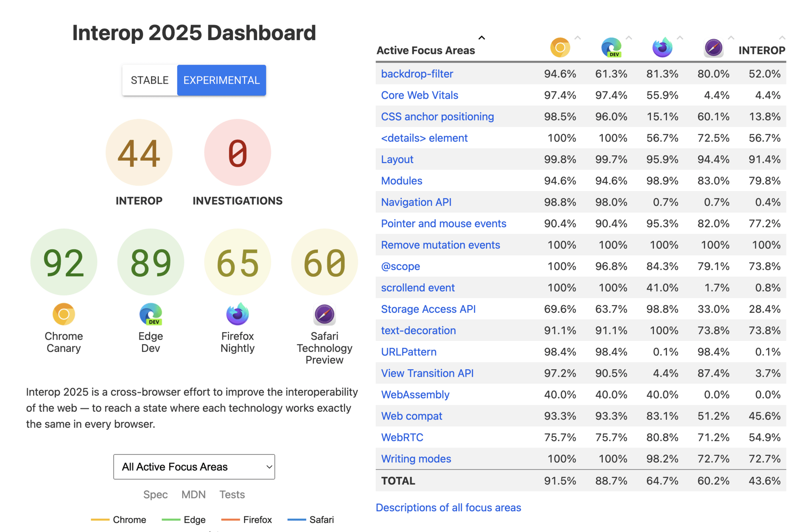Sort by the Active Focus Areas arrow
The image size is (807, 532).
pos(481,38)
